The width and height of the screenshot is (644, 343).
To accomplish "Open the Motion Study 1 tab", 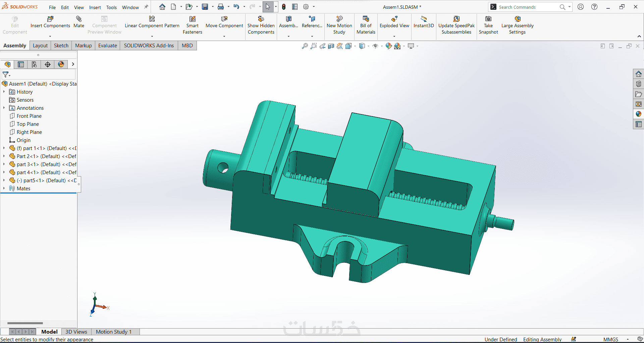I will (114, 332).
